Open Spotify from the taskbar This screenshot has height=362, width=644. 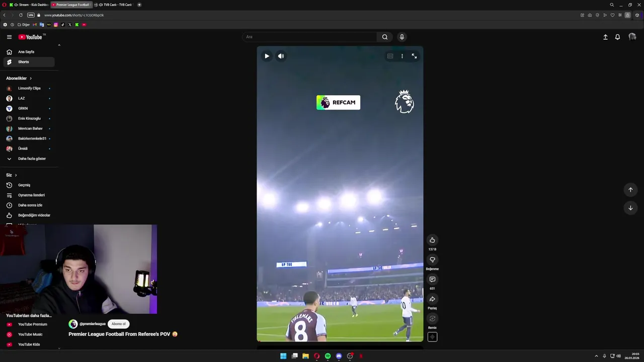pos(328,356)
